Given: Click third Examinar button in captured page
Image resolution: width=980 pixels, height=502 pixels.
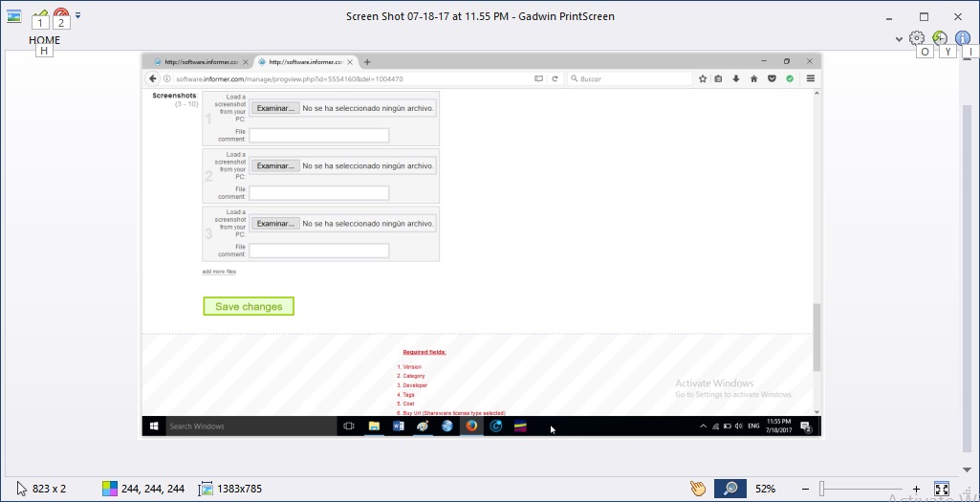Looking at the screenshot, I should (x=275, y=223).
